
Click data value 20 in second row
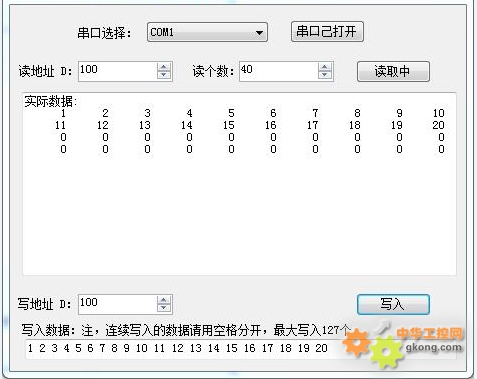(439, 125)
